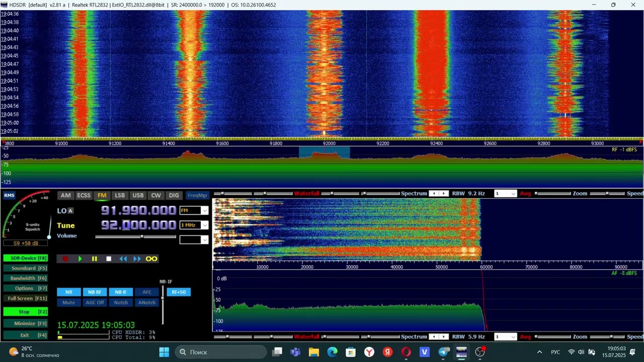Open Telegram from the taskbar

[443, 352]
